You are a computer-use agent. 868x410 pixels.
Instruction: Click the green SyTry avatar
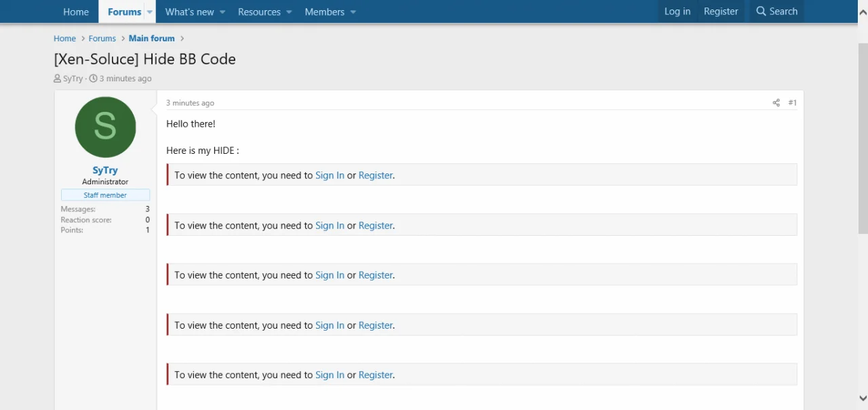[105, 127]
